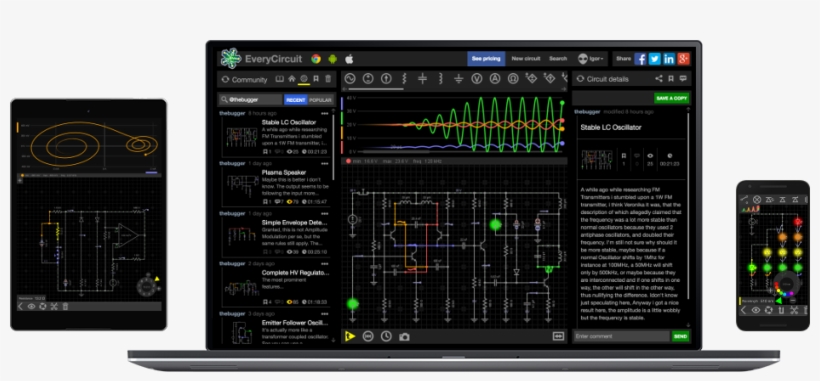
Task: Open the Android app link icon
Action: 333,59
